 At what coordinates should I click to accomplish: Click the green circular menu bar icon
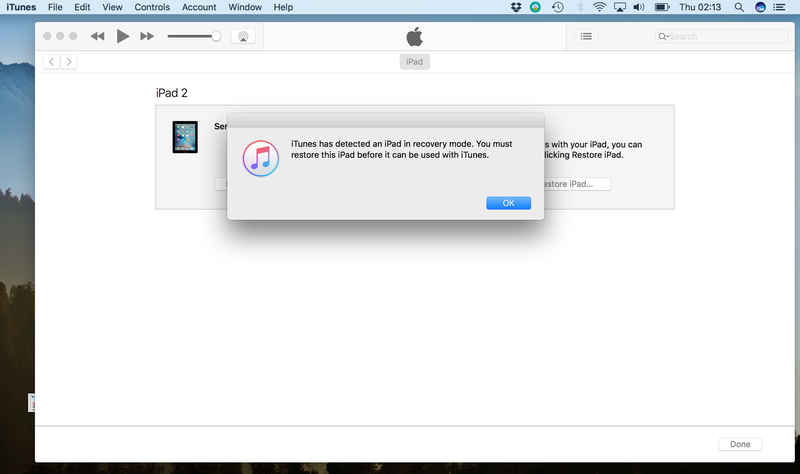535,7
